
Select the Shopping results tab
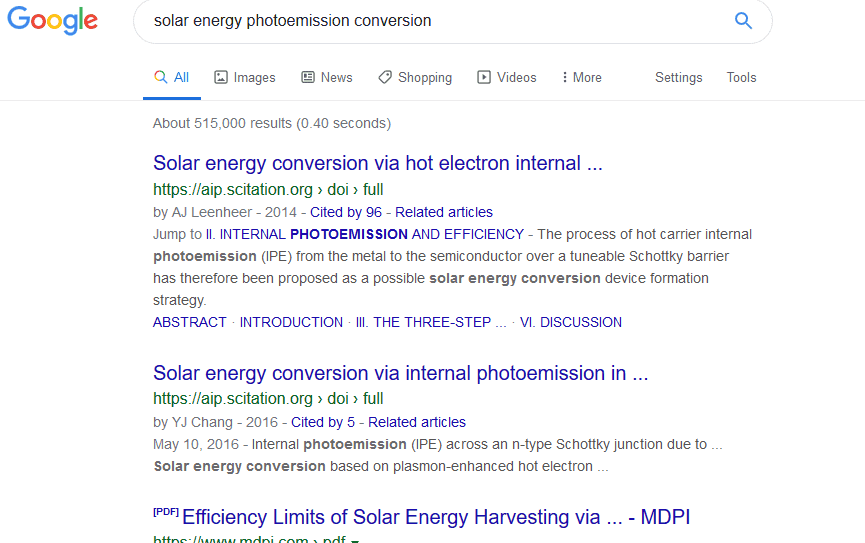415,77
